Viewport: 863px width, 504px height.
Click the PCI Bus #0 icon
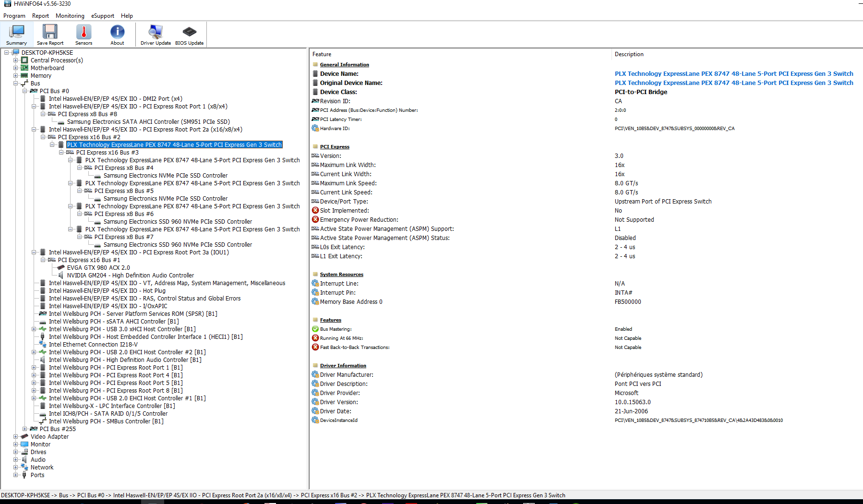pyautogui.click(x=34, y=91)
